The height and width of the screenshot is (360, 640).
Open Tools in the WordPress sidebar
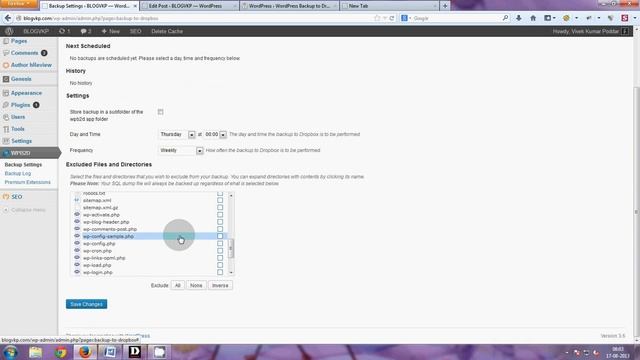coord(18,129)
